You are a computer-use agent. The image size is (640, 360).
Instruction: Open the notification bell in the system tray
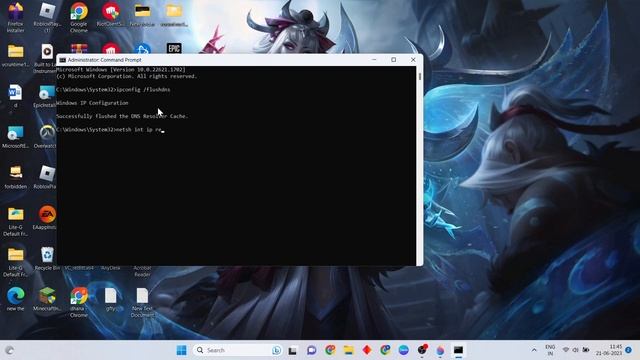pyautogui.click(x=629, y=350)
